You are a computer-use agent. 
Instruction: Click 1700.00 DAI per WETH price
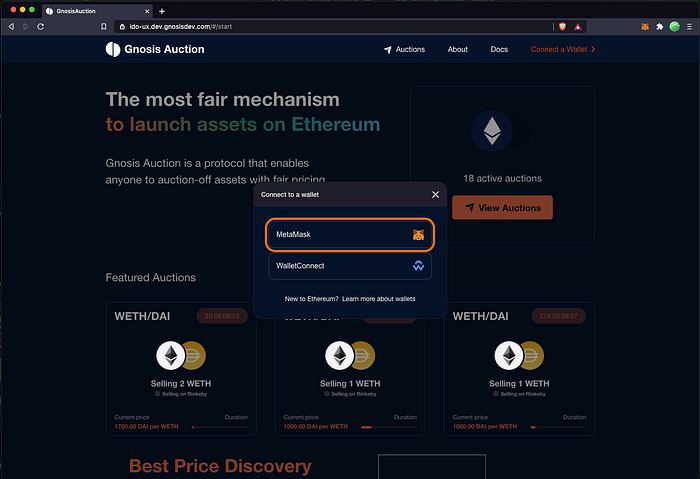146,427
